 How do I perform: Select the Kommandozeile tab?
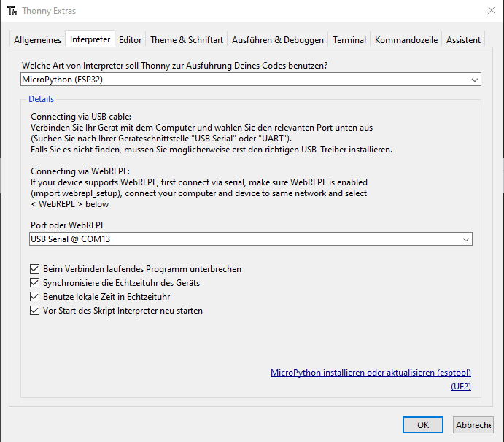coord(406,40)
